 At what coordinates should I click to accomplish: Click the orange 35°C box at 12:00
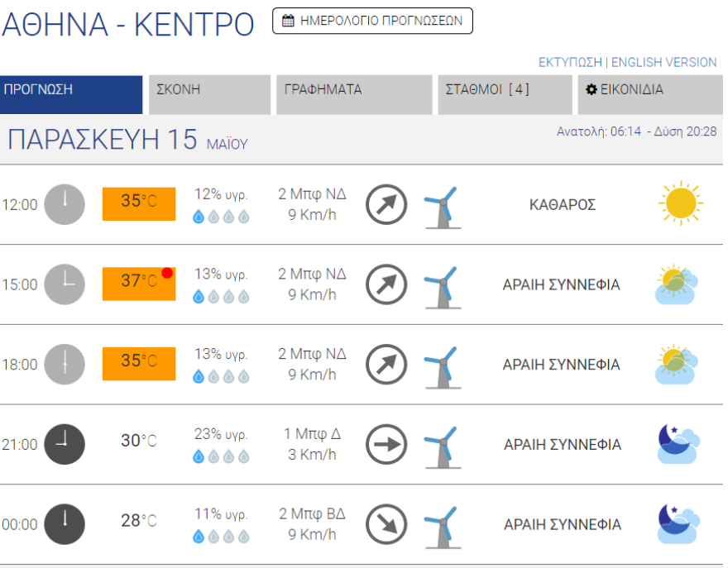point(138,203)
